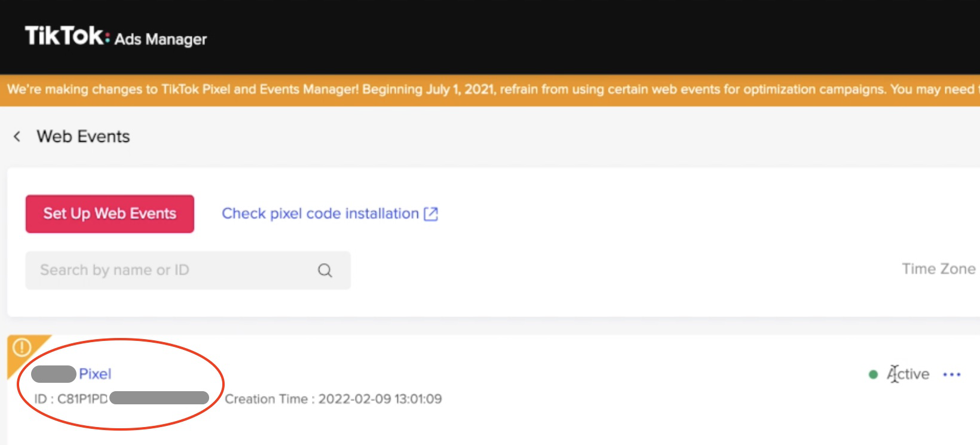Click the Time Zone label
The image size is (980, 445).
[x=939, y=269]
